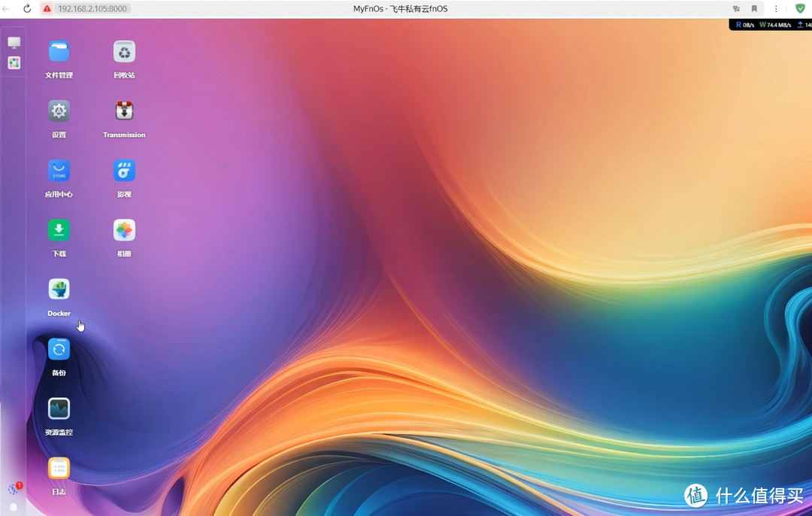The height and width of the screenshot is (516, 812).
Task: Open the 下载 download app
Action: coord(59,230)
